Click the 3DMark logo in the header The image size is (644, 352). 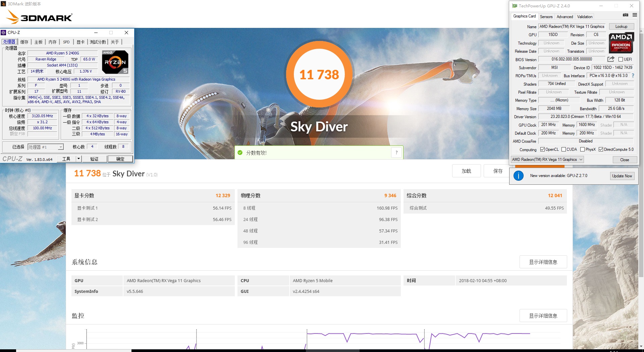[40, 17]
